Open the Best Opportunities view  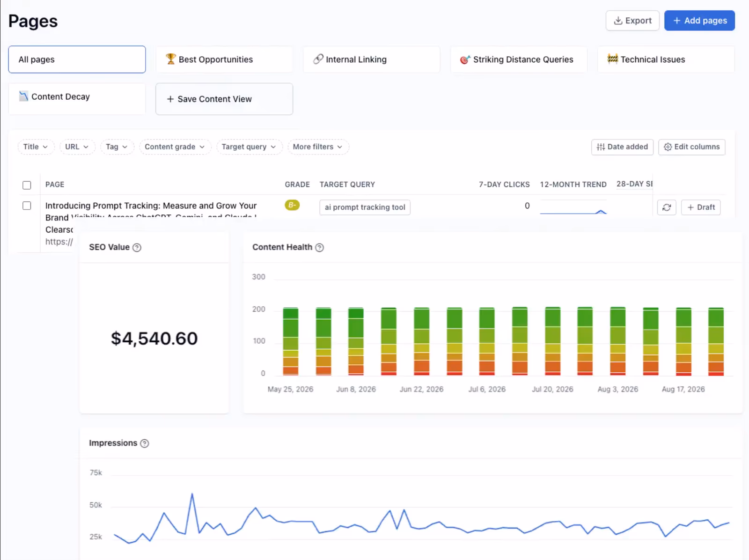click(x=224, y=59)
